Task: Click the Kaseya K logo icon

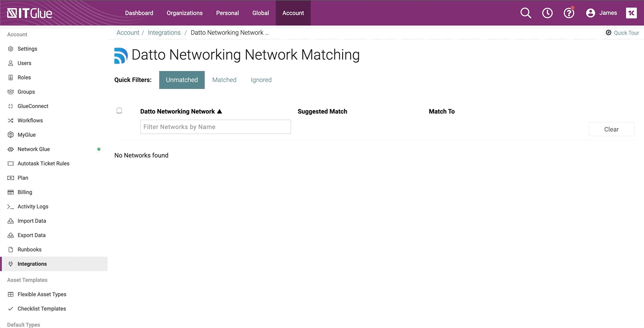Action: 631,13
